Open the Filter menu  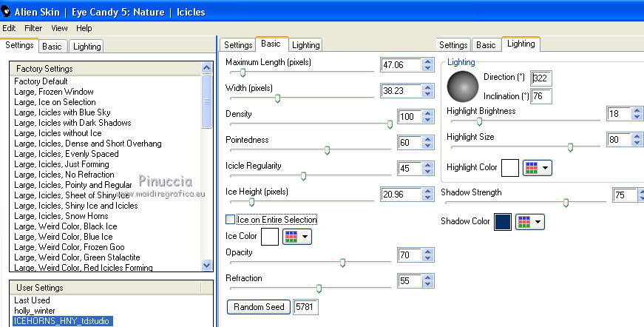tap(33, 28)
